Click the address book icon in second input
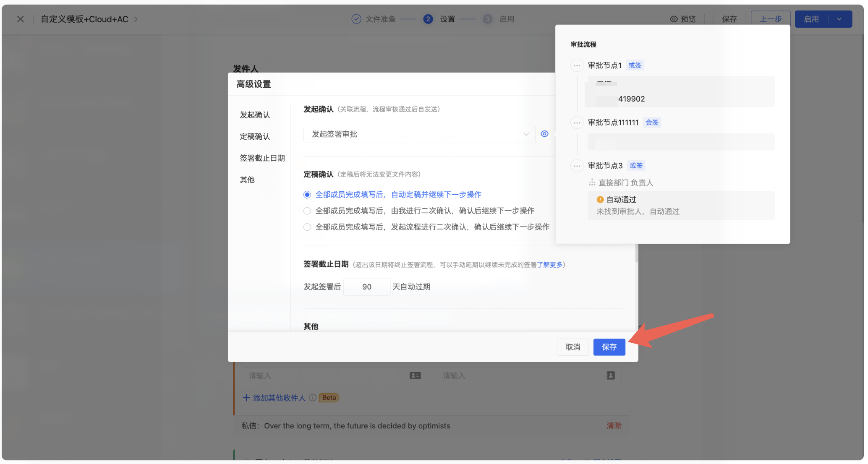868x464 pixels. click(611, 375)
